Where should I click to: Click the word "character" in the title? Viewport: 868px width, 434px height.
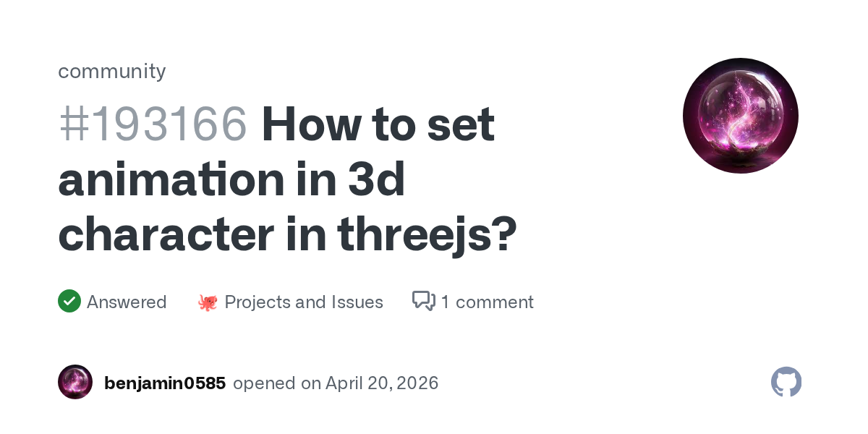166,234
